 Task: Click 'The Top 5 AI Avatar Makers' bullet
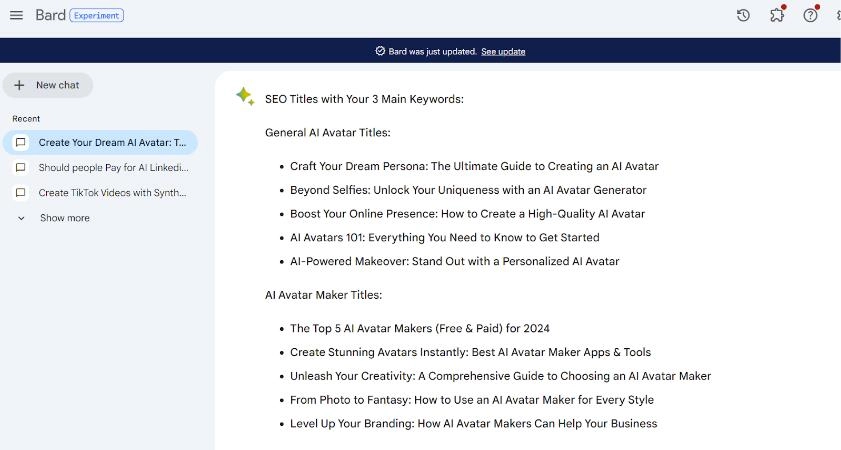coord(419,328)
